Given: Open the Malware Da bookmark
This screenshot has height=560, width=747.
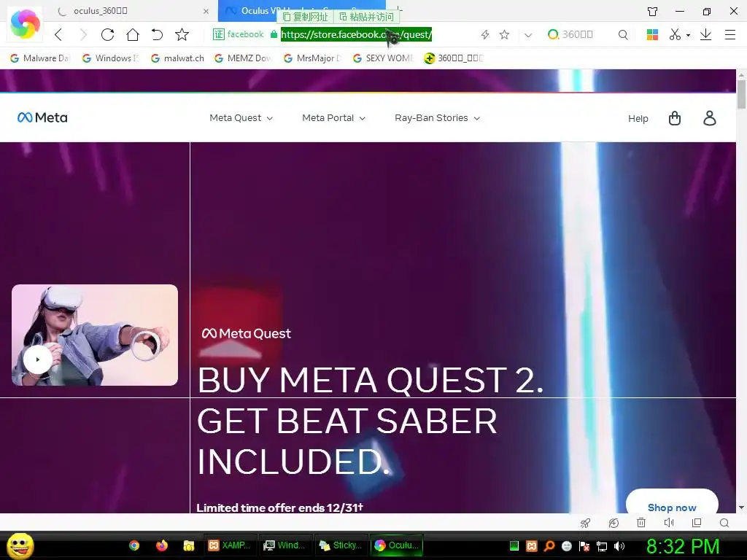Looking at the screenshot, I should point(40,58).
